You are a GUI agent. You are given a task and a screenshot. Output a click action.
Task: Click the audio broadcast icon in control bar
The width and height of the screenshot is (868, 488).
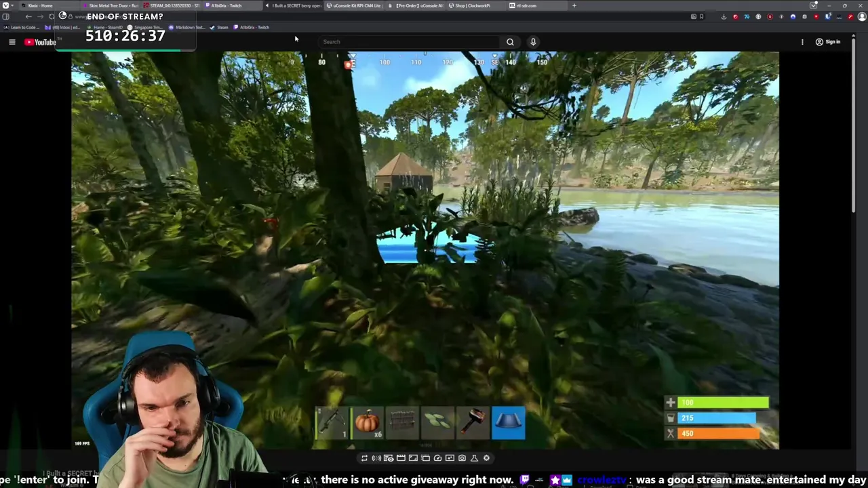point(376,458)
